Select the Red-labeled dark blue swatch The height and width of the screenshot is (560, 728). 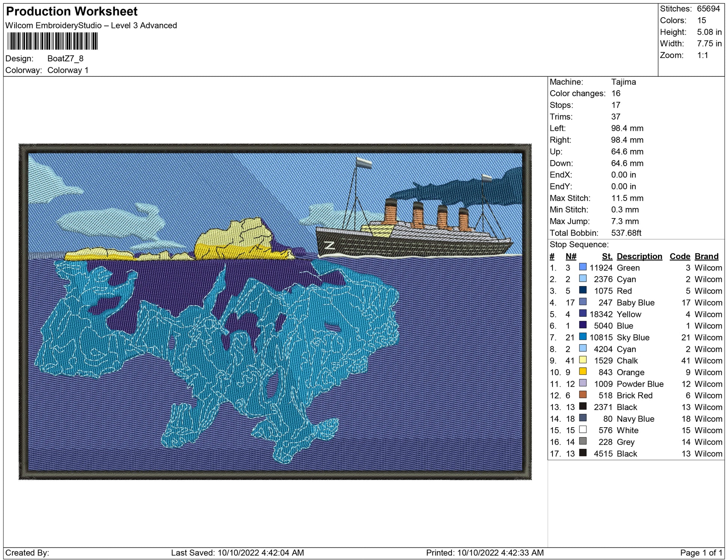(x=582, y=290)
